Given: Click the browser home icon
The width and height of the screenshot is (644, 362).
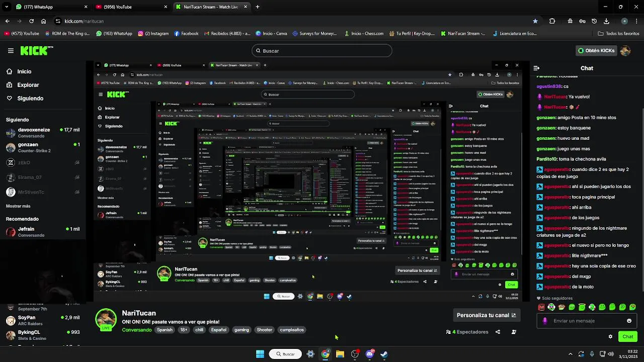Looking at the screenshot, I should point(44,21).
